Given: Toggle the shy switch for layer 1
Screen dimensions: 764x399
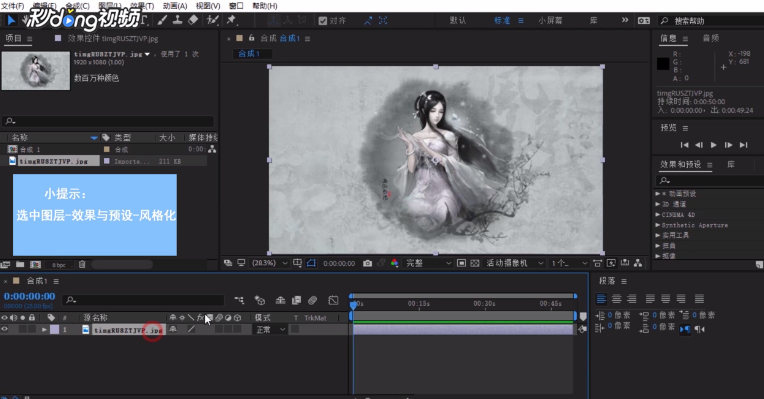Looking at the screenshot, I should (x=173, y=329).
